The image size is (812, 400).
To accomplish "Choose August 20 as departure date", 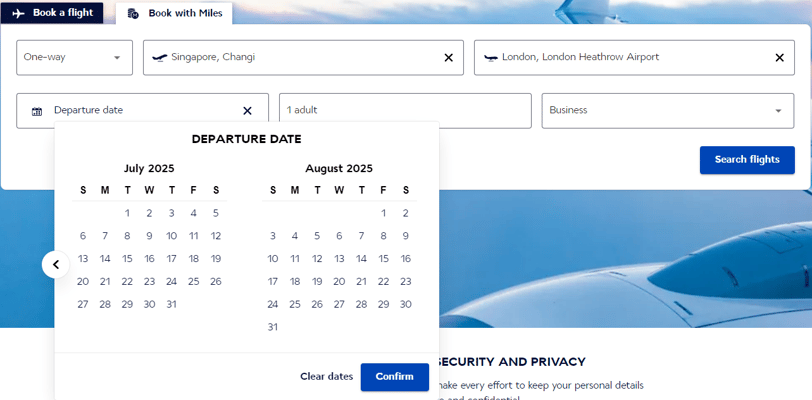I will click(339, 281).
